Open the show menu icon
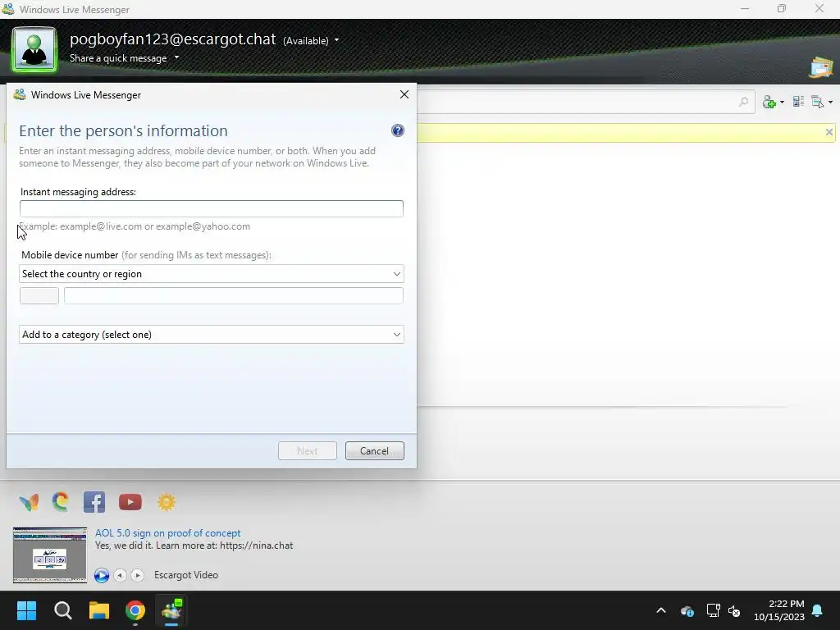Viewport: 840px width, 630px height. point(817,102)
